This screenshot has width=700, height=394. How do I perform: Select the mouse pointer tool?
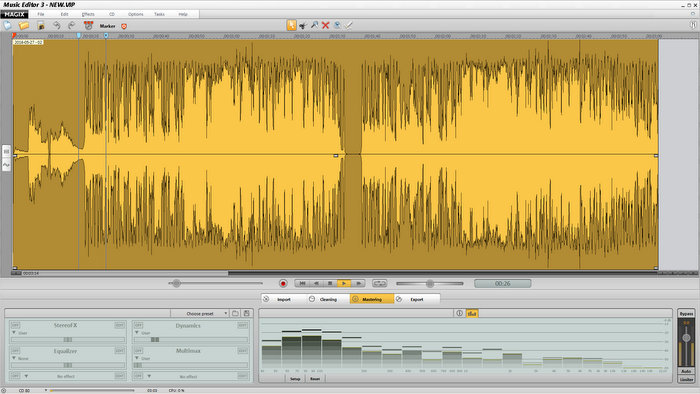[x=291, y=25]
